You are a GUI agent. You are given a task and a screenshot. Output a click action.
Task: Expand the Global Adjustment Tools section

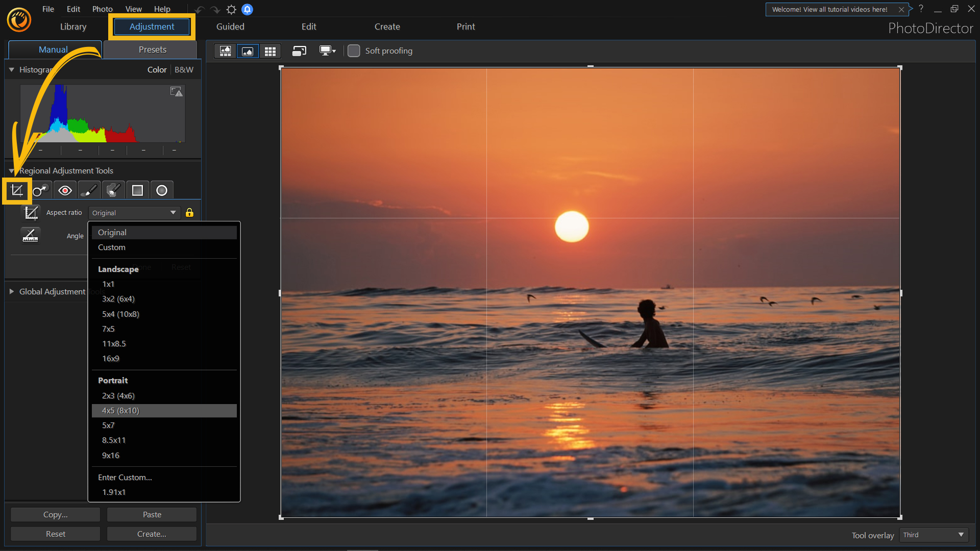pyautogui.click(x=11, y=292)
